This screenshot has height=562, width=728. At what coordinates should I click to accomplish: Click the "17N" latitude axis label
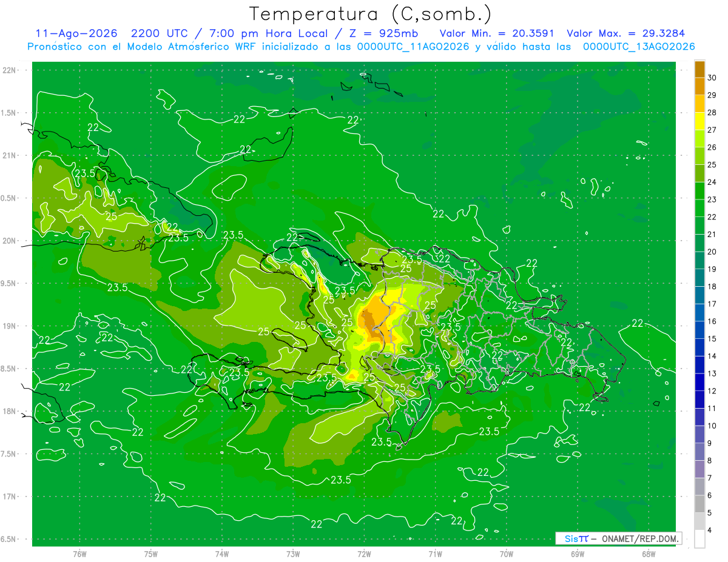click(10, 497)
